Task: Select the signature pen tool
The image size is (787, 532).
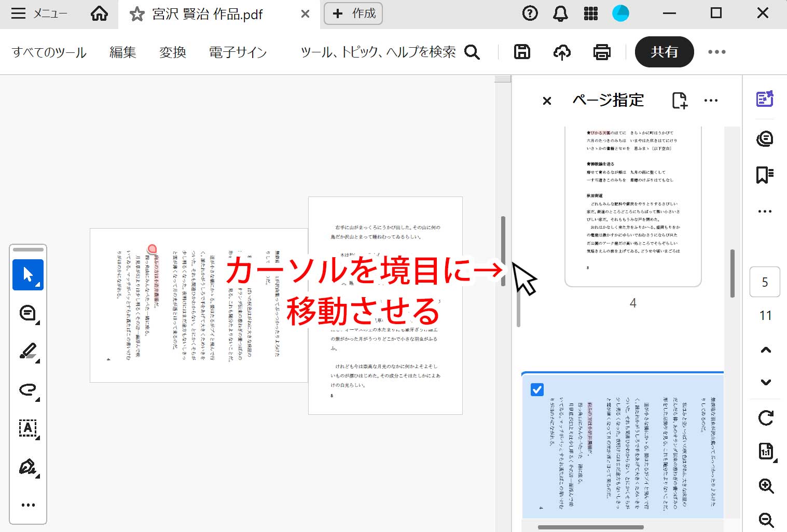Action: (x=28, y=467)
